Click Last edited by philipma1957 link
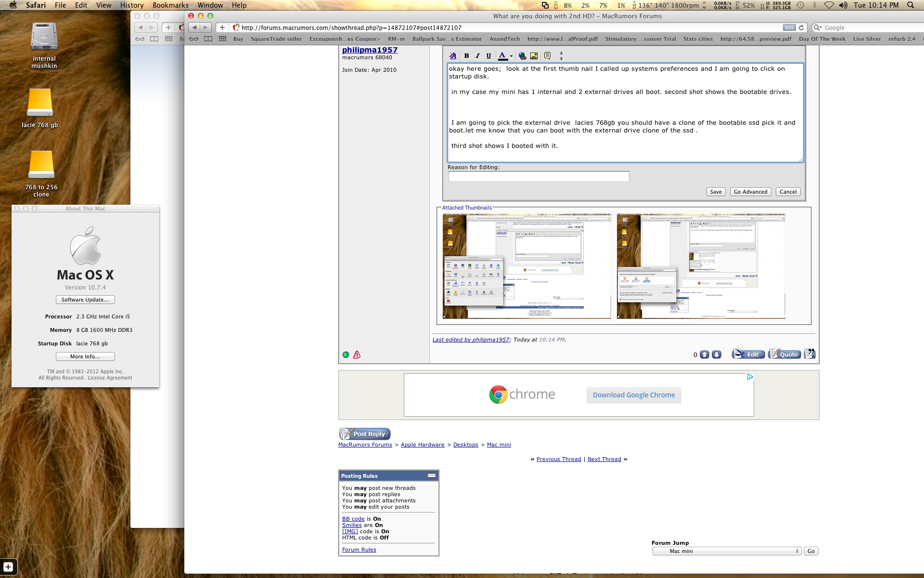Image resolution: width=924 pixels, height=578 pixels. pos(471,340)
